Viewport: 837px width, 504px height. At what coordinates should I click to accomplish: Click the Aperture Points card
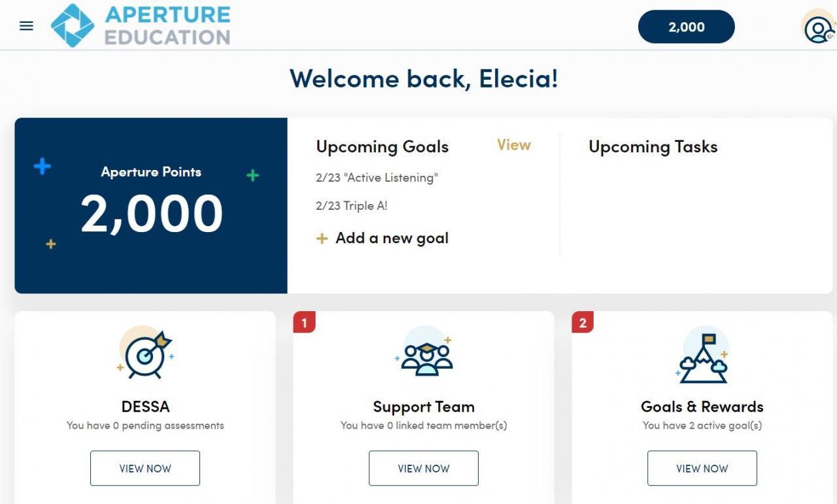[x=151, y=205]
